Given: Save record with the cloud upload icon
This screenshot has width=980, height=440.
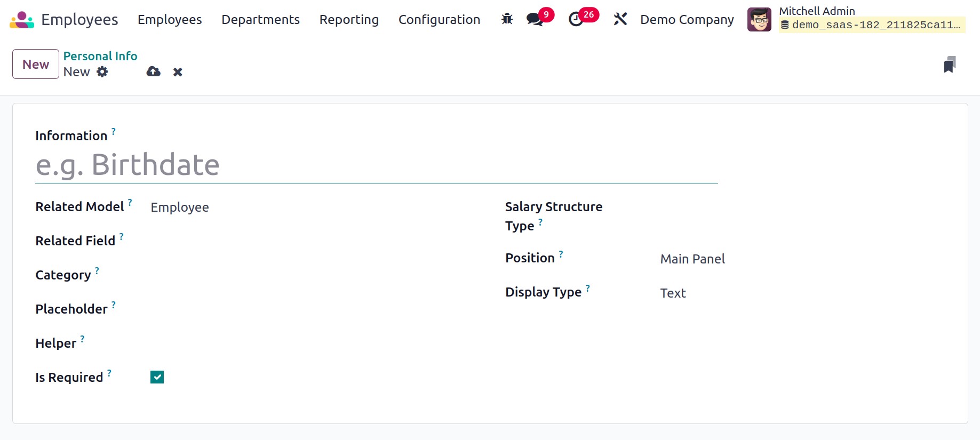Looking at the screenshot, I should 154,72.
